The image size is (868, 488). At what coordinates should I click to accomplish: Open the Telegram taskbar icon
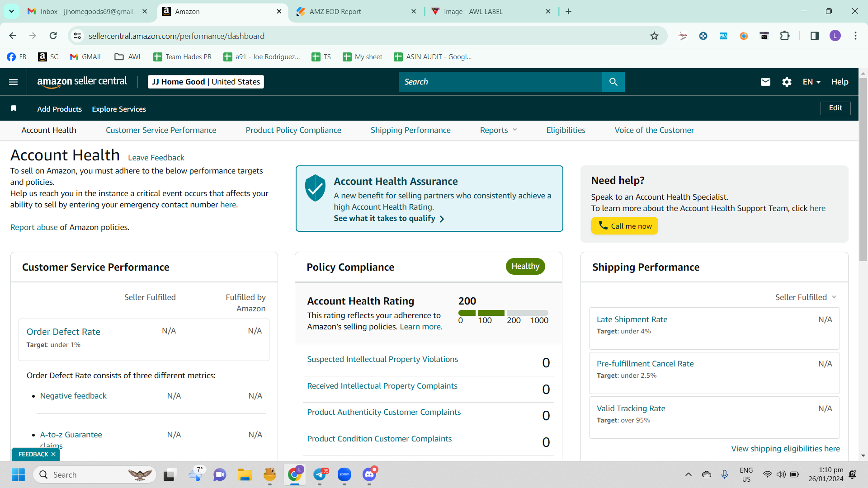[x=320, y=474]
